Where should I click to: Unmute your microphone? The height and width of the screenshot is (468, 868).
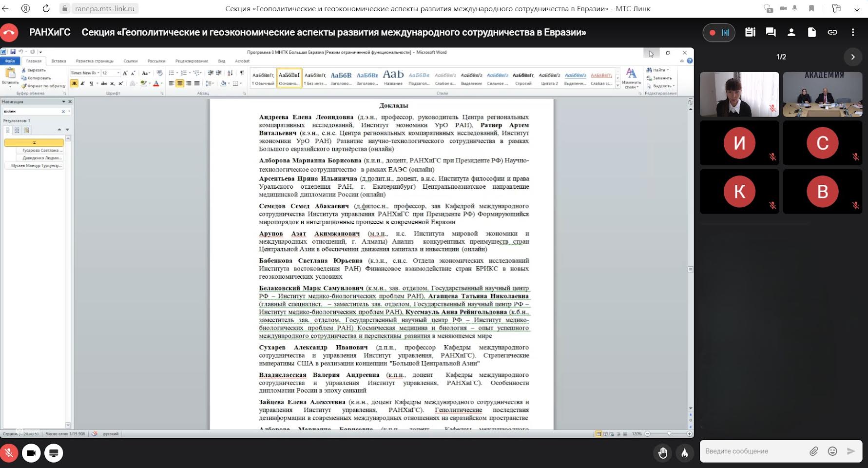tap(9, 453)
